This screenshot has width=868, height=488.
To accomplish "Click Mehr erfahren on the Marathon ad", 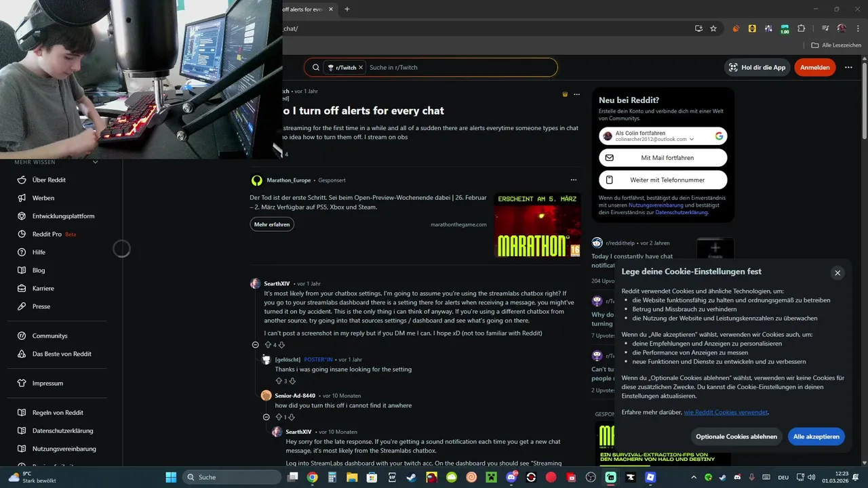I will click(272, 224).
